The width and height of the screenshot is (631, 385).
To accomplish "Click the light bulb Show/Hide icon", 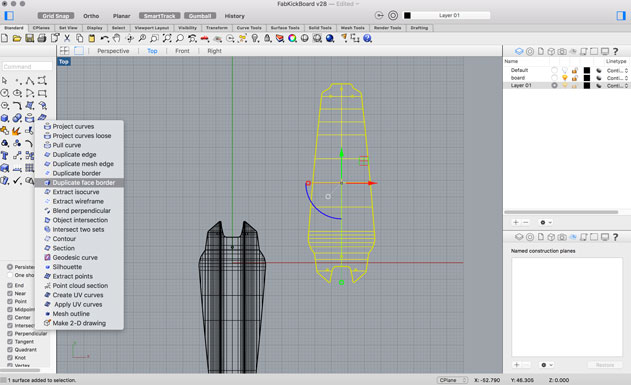I will click(255, 38).
